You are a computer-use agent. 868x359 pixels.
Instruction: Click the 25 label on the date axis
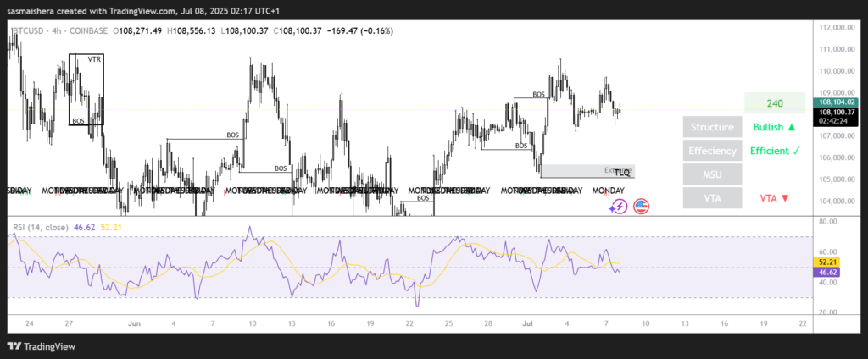pos(449,323)
